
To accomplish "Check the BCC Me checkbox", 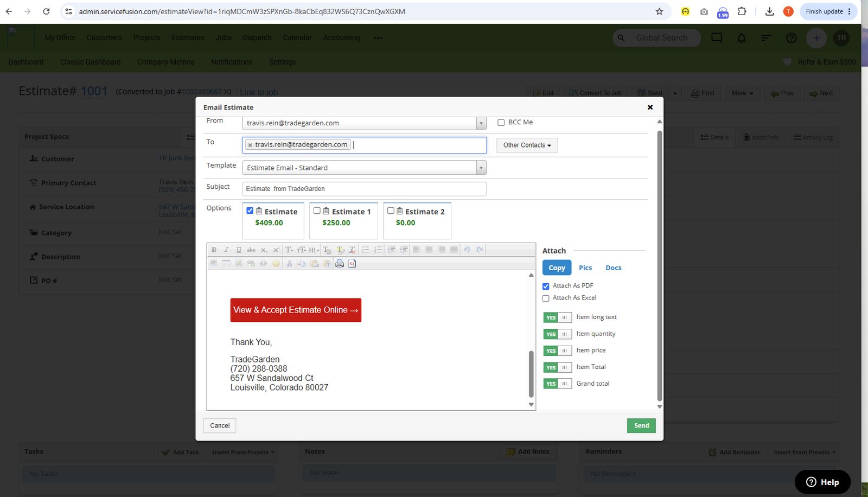I will point(501,123).
